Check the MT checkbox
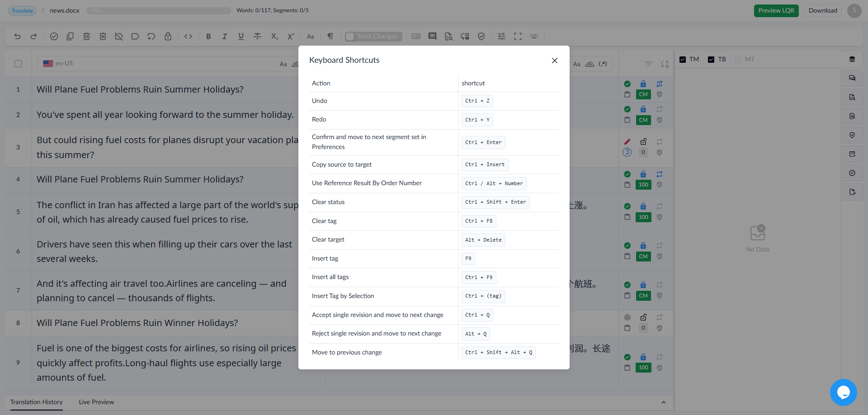 click(x=738, y=60)
